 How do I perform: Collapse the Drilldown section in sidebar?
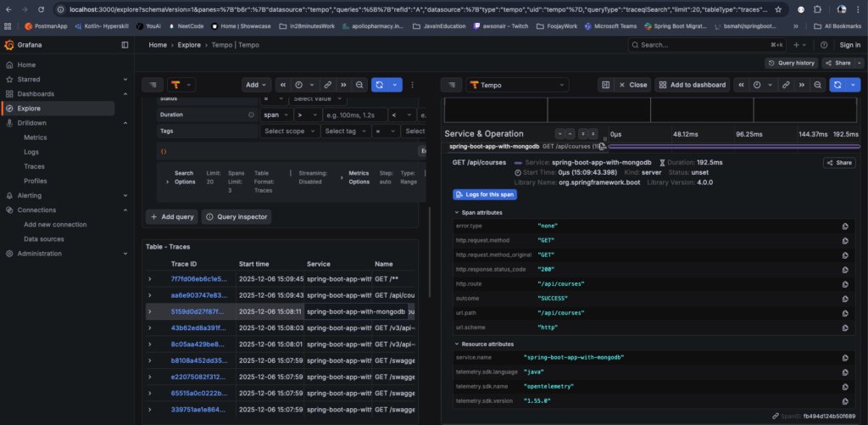pos(125,123)
